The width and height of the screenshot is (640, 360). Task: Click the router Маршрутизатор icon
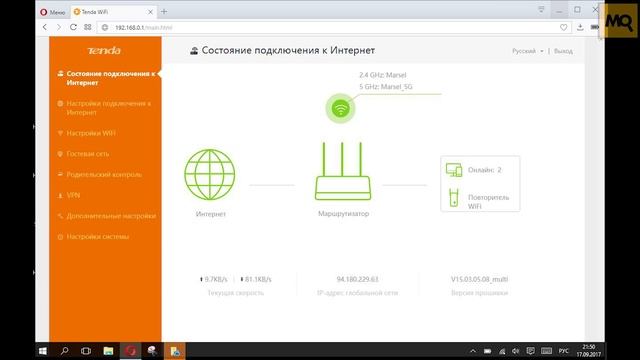pyautogui.click(x=343, y=171)
